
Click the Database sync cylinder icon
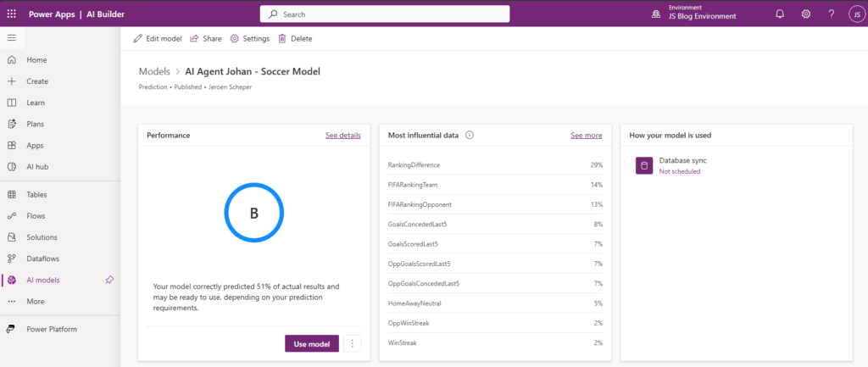click(x=644, y=165)
